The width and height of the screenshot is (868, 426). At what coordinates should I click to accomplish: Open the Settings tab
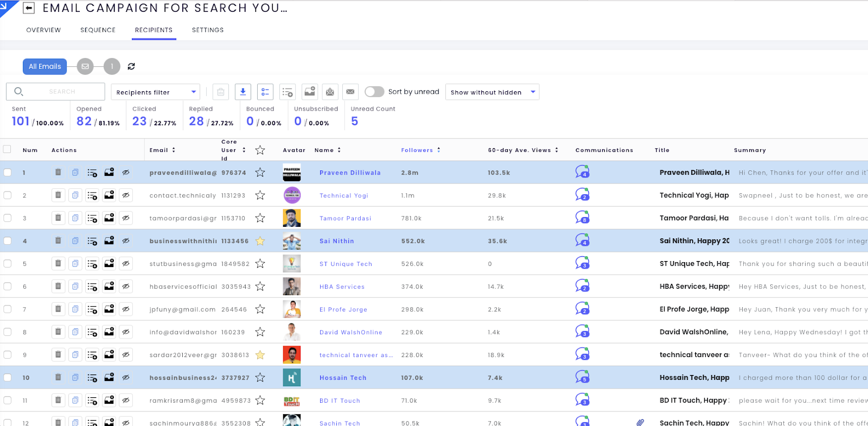tap(208, 30)
